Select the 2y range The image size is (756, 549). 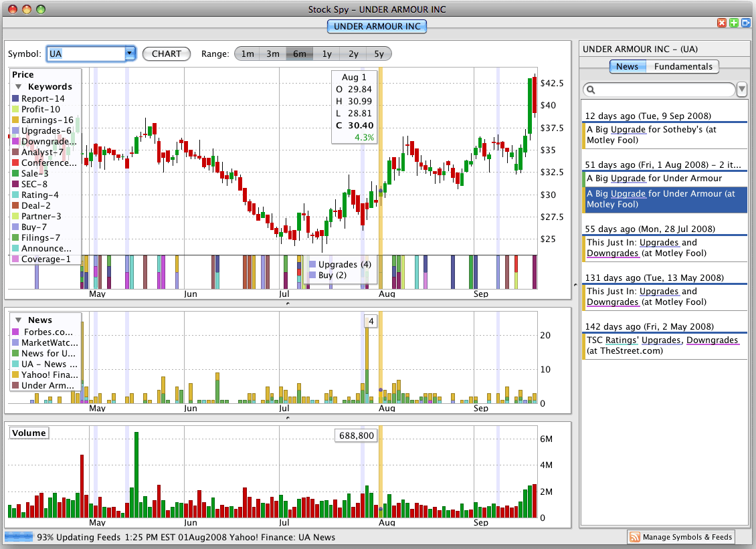pyautogui.click(x=353, y=54)
